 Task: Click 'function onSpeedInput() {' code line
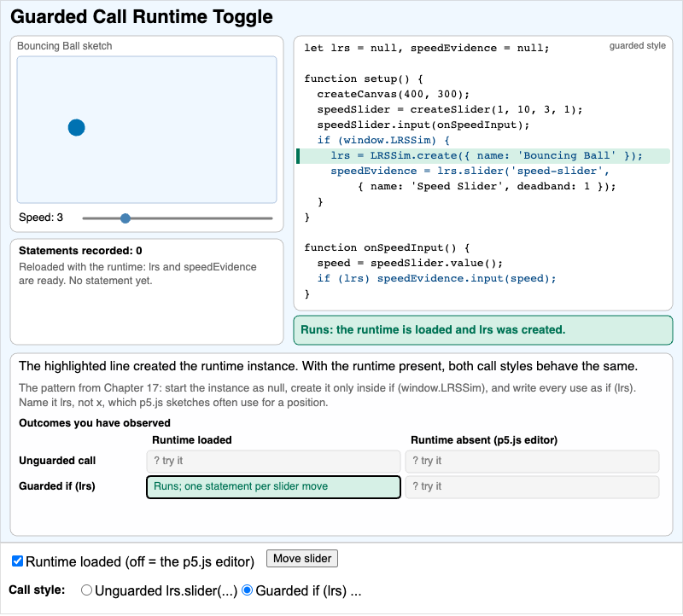click(387, 247)
